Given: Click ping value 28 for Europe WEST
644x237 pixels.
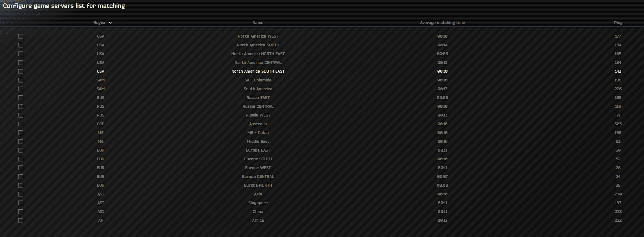Looking at the screenshot, I should (618, 168).
